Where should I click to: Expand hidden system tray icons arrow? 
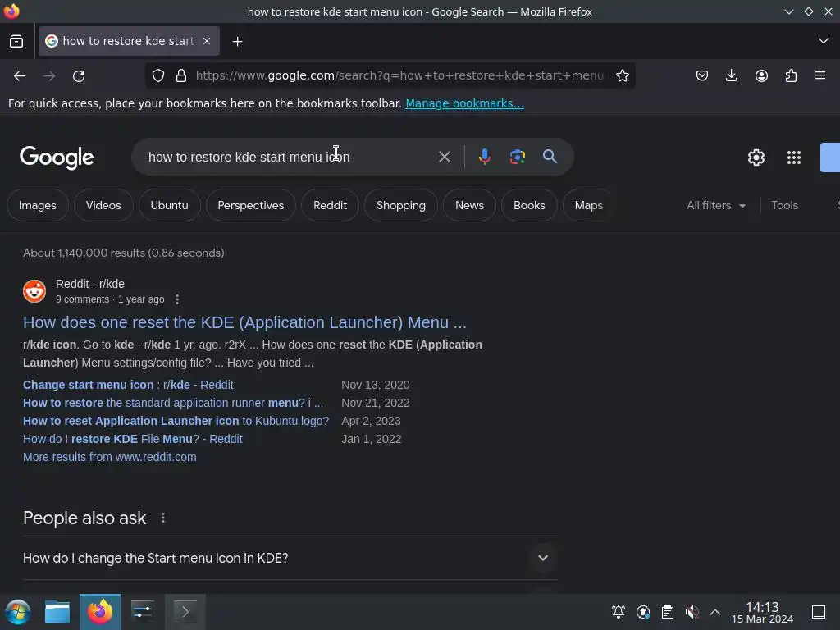715,612
